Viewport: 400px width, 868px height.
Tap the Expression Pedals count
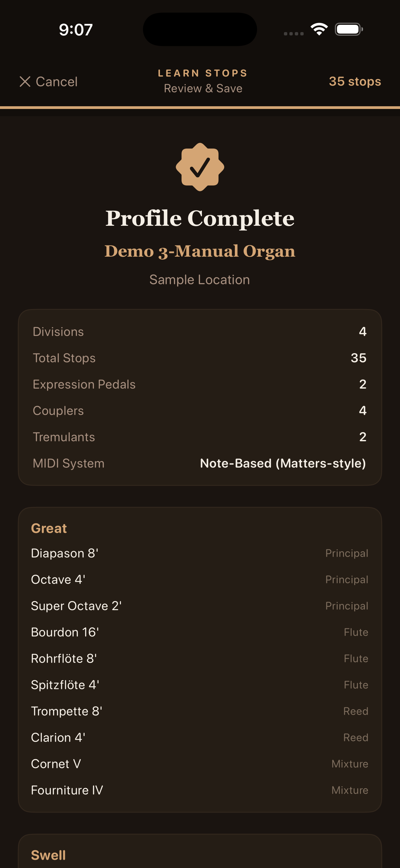click(362, 384)
